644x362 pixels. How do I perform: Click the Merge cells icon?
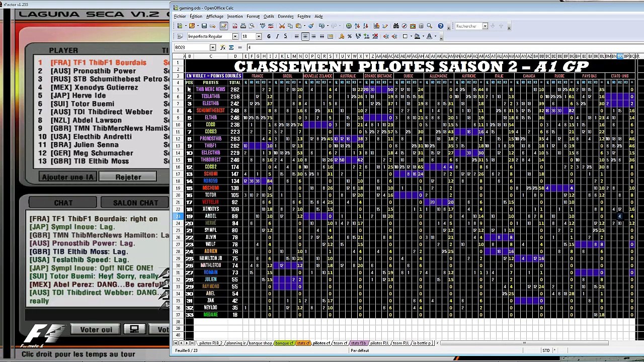330,36
